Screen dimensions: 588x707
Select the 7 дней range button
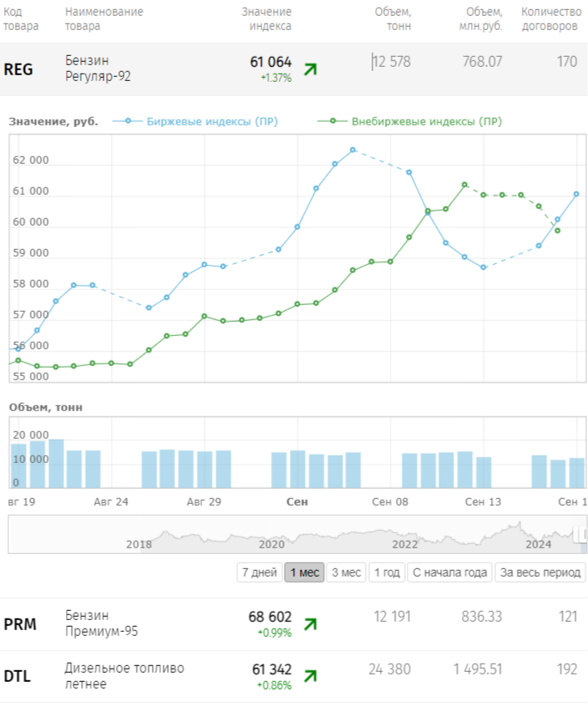260,572
